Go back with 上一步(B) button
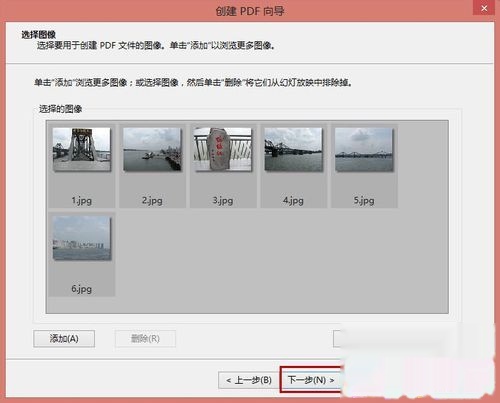 pyautogui.click(x=249, y=380)
